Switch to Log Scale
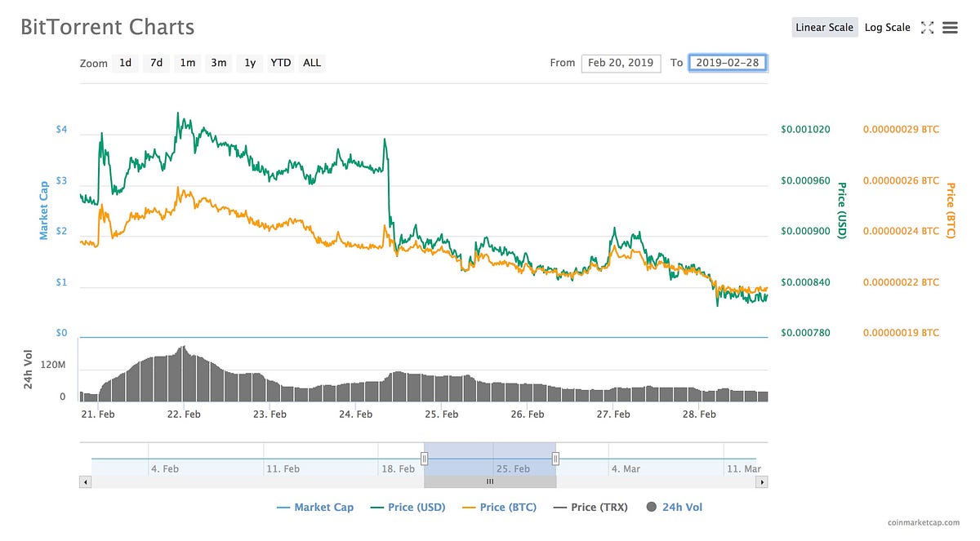This screenshot has width=980, height=541. pos(887,28)
